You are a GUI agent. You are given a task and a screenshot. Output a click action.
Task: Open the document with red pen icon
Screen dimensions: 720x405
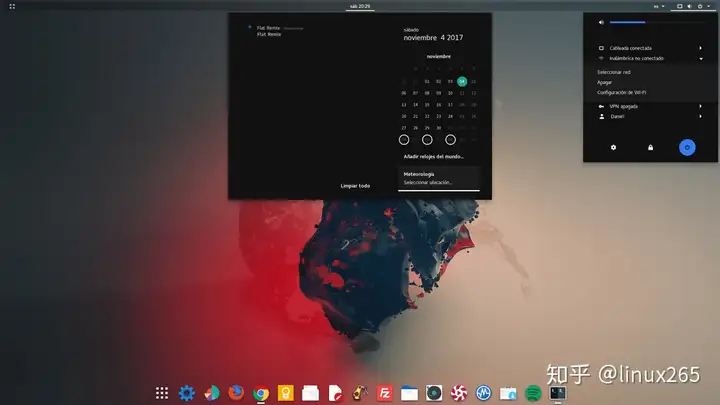(x=335, y=393)
